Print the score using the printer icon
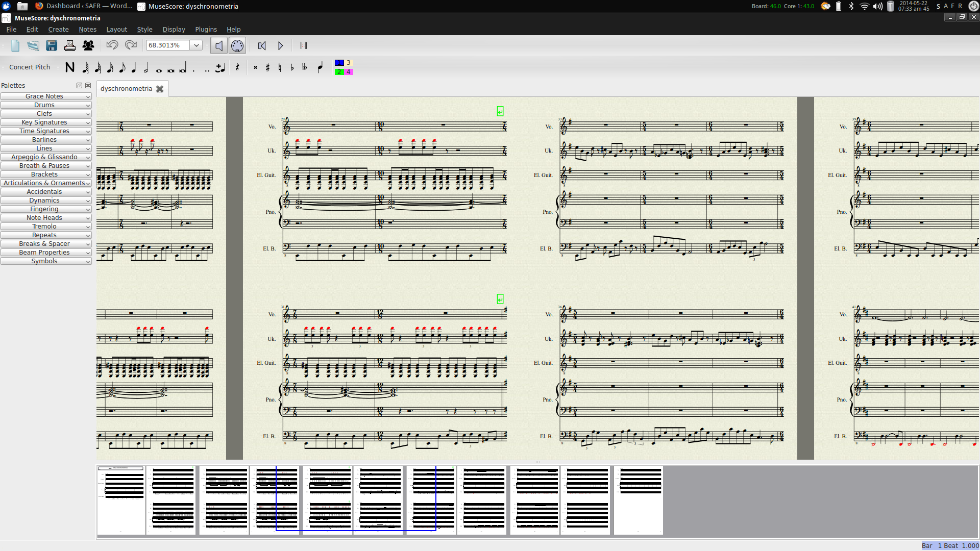This screenshot has width=980, height=551. point(70,46)
